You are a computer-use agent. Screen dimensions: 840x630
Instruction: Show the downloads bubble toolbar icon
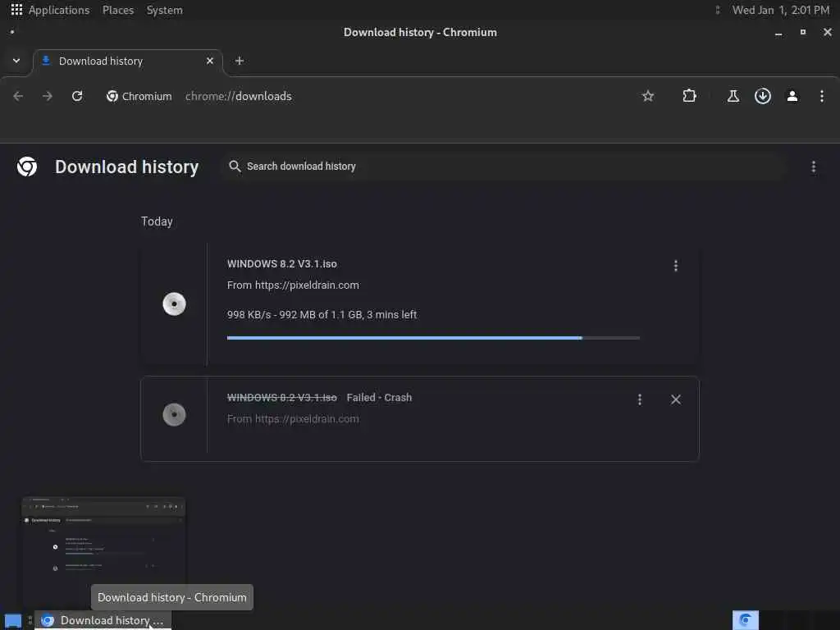[763, 96]
